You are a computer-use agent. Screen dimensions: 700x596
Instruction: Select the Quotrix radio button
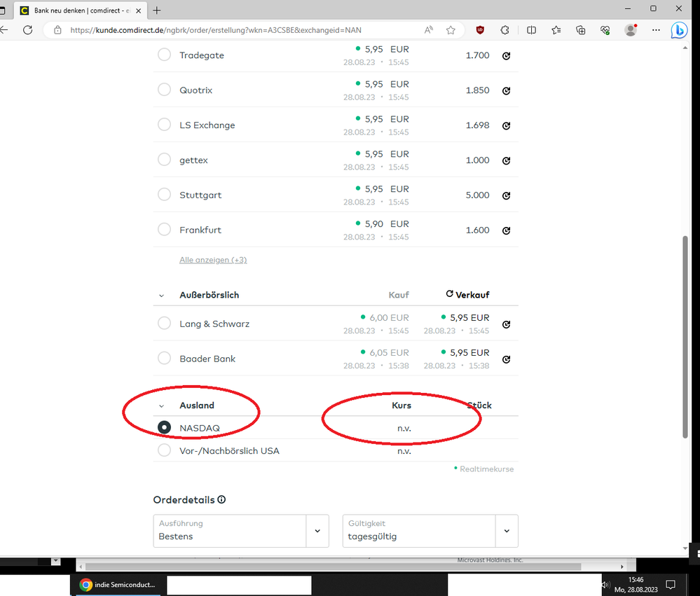(x=164, y=89)
